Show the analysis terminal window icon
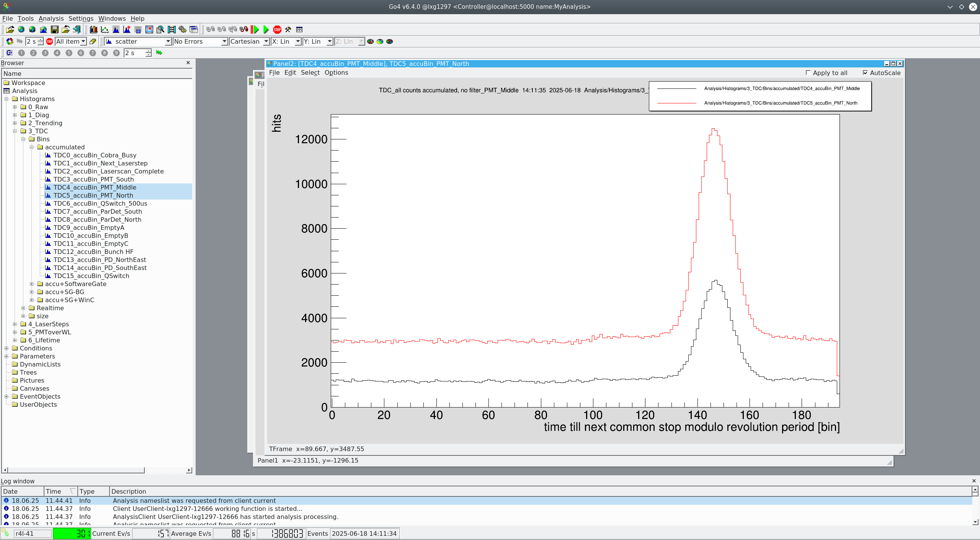The width and height of the screenshot is (980, 540). [x=299, y=29]
